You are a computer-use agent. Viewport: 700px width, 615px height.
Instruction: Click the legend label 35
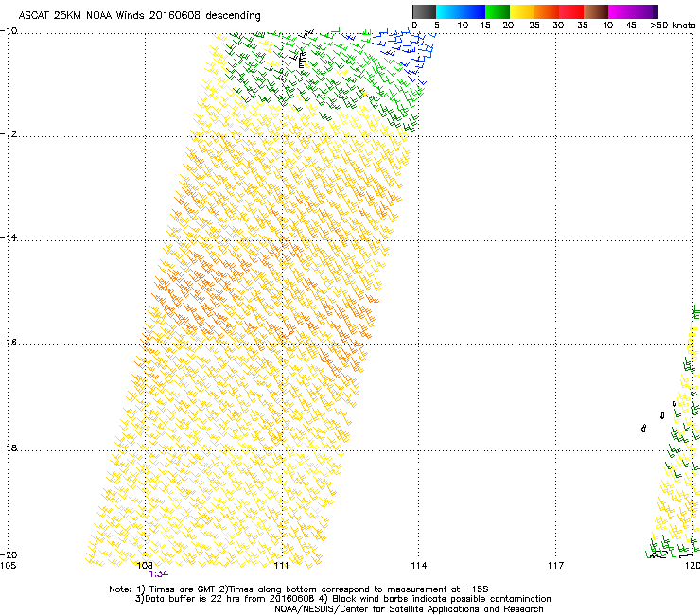click(x=583, y=26)
